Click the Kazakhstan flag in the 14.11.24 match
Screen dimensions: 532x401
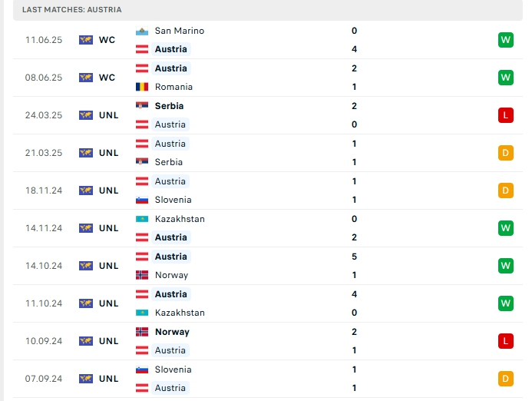[142, 219]
